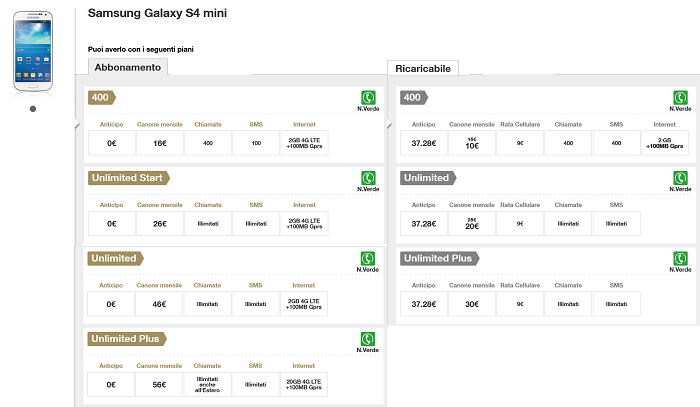The image size is (700, 407).
Task: Click the discounted 20€ Canone mensile cell
Action: 472,224
